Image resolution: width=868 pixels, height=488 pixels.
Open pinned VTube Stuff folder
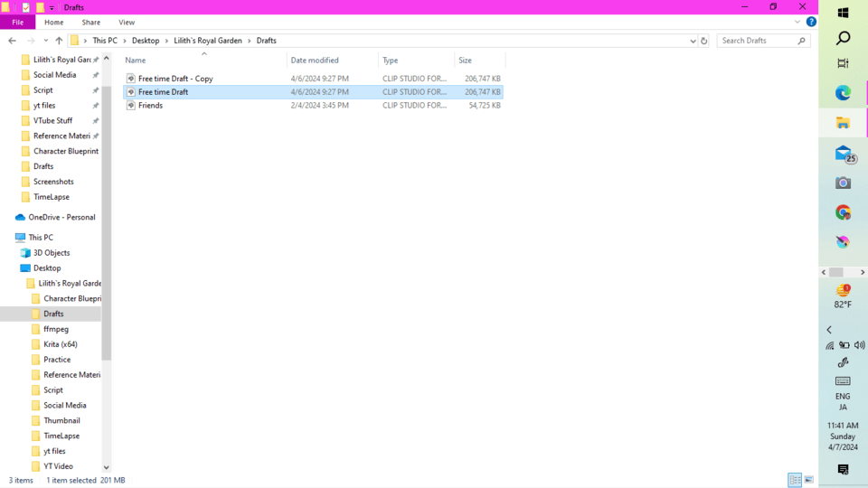[x=53, y=120]
